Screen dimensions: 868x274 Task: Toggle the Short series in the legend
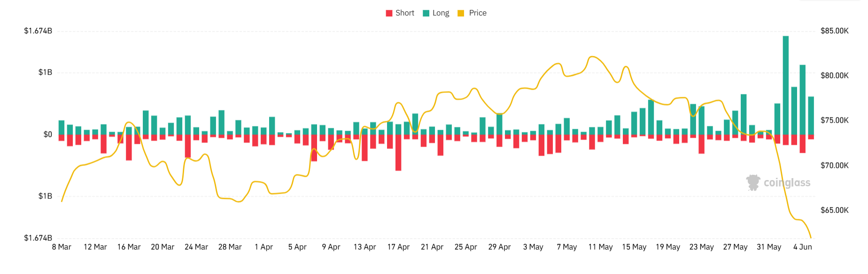pyautogui.click(x=400, y=13)
